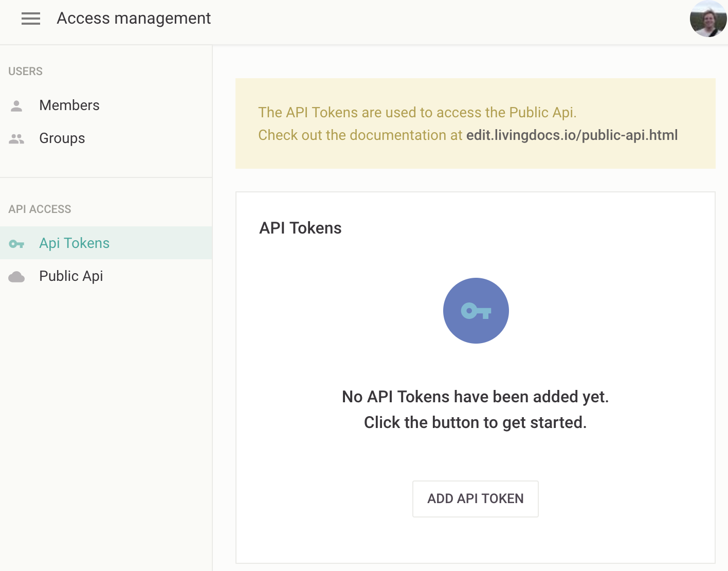Image resolution: width=728 pixels, height=571 pixels.
Task: Open the hamburger navigation menu
Action: [x=31, y=19]
